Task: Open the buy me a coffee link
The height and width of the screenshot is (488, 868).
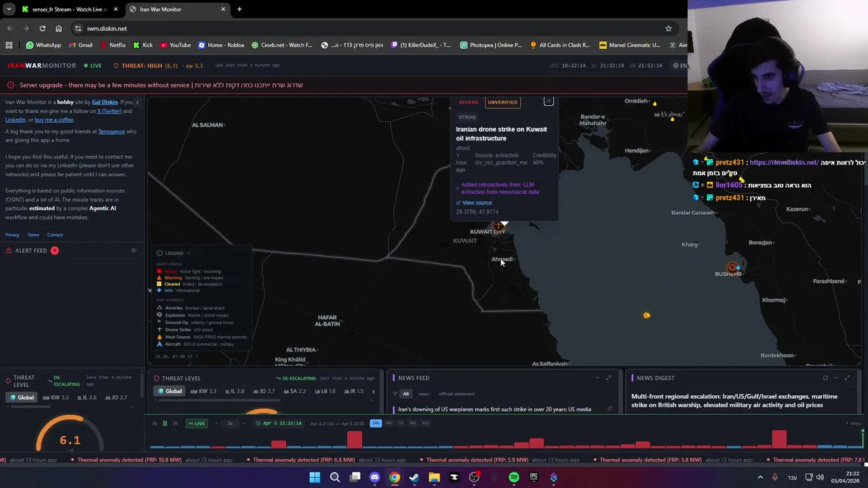Action: (54, 120)
